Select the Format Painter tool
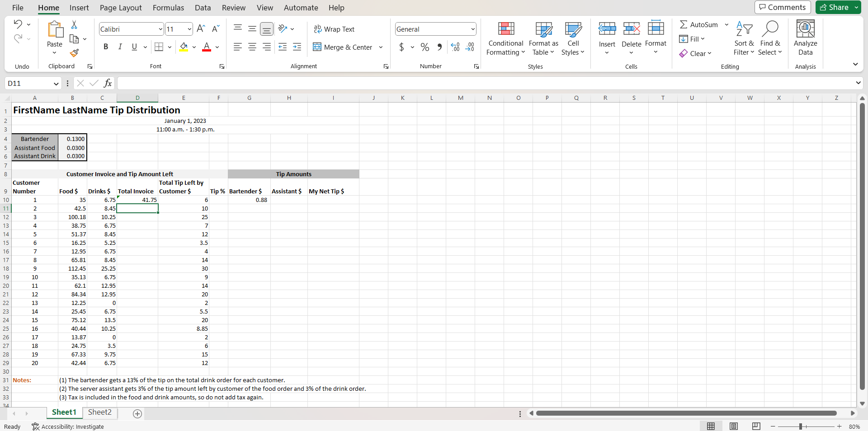The width and height of the screenshot is (868, 431). point(75,53)
